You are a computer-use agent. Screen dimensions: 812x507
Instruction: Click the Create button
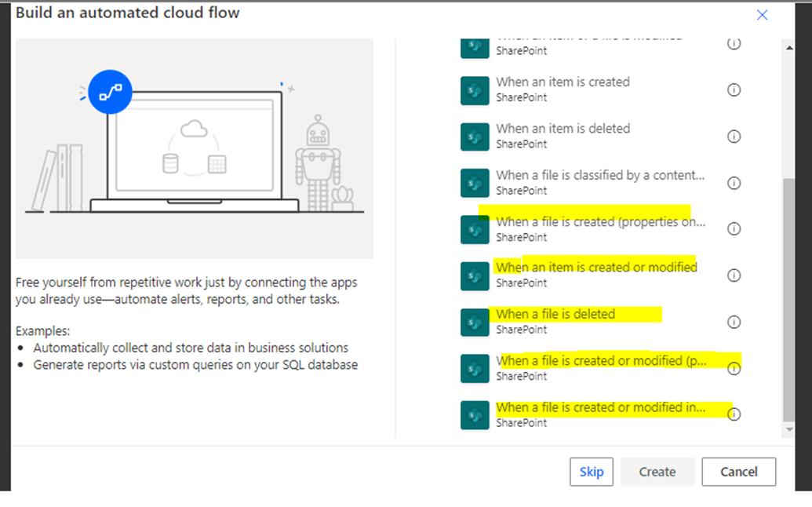click(657, 472)
